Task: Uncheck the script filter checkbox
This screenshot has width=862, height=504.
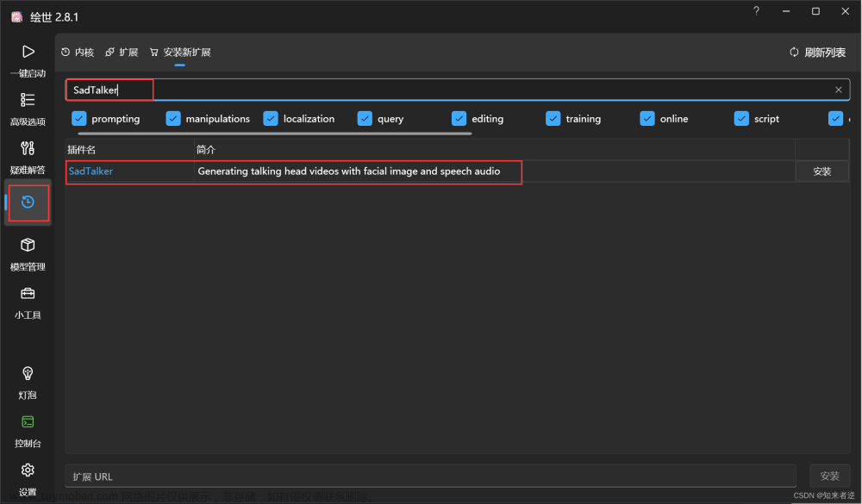Action: pos(741,119)
